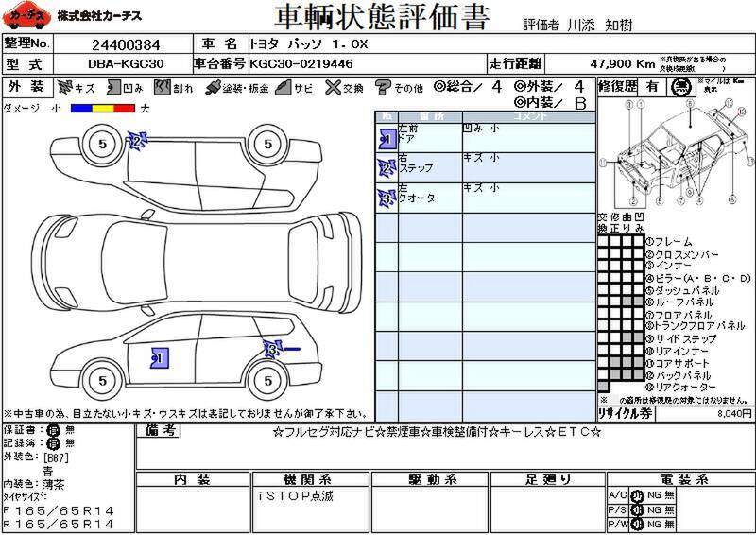This screenshot has width=756, height=535.
Task: Click evaluator name 川添 知樹
Action: [x=600, y=26]
